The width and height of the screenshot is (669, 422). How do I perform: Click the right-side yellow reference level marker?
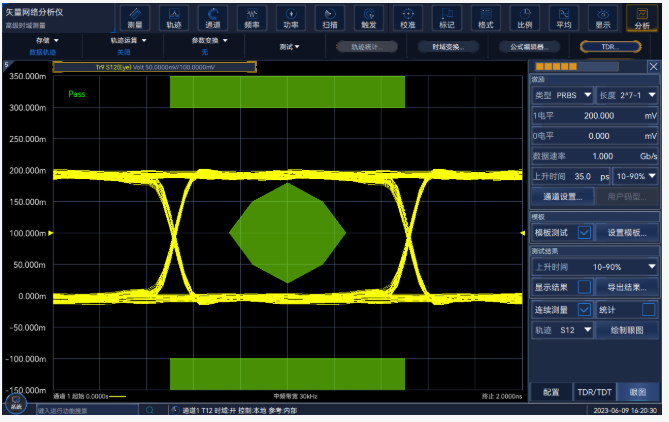click(x=523, y=233)
